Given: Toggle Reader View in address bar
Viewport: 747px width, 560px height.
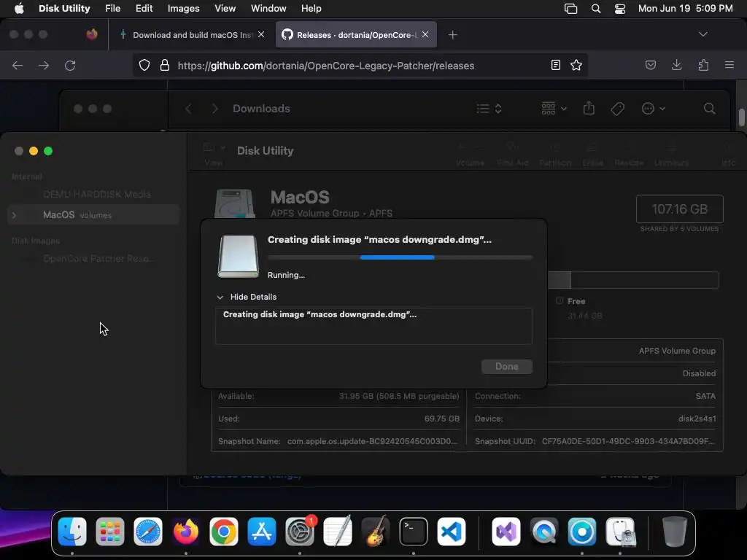Looking at the screenshot, I should 555,65.
